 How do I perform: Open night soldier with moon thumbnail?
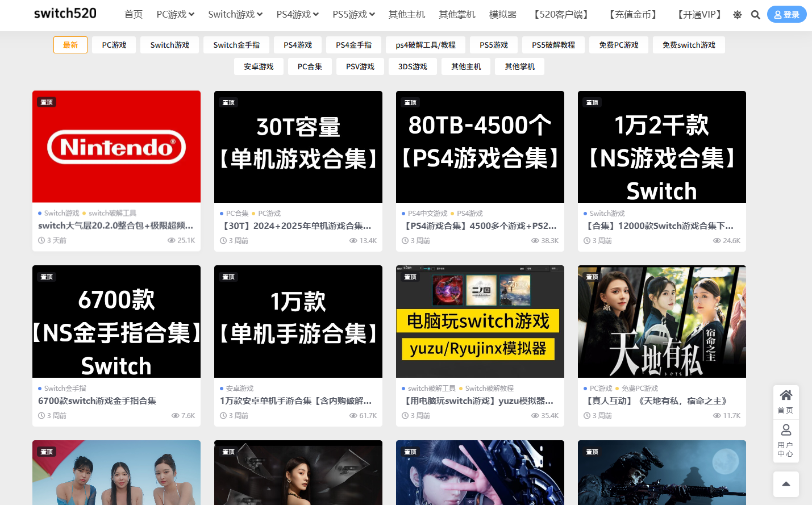pos(662,473)
